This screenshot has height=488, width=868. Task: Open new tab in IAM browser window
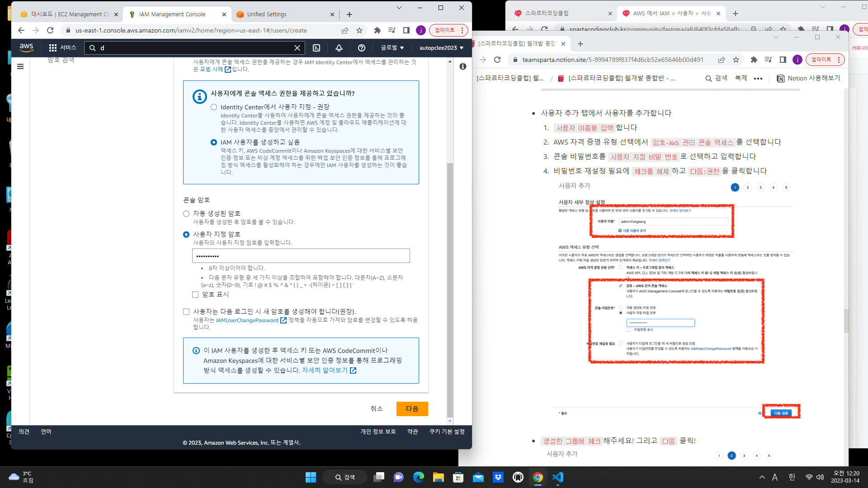coord(349,14)
